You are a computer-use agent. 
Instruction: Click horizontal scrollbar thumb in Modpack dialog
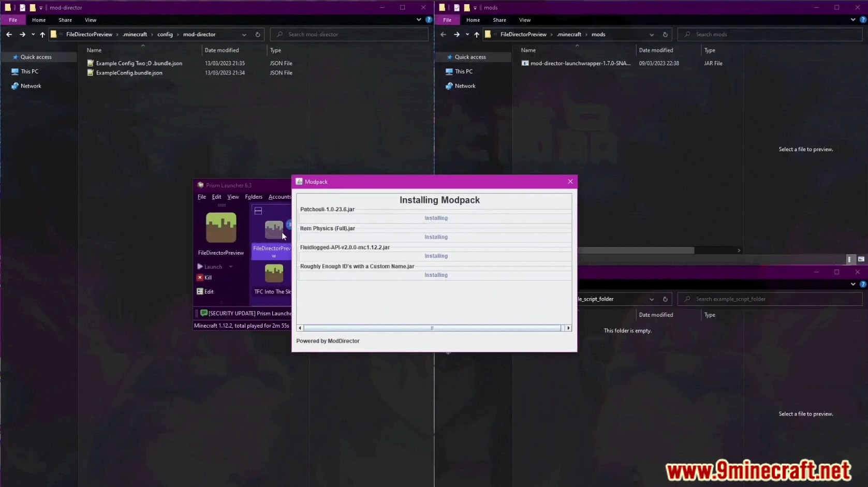[x=432, y=328]
